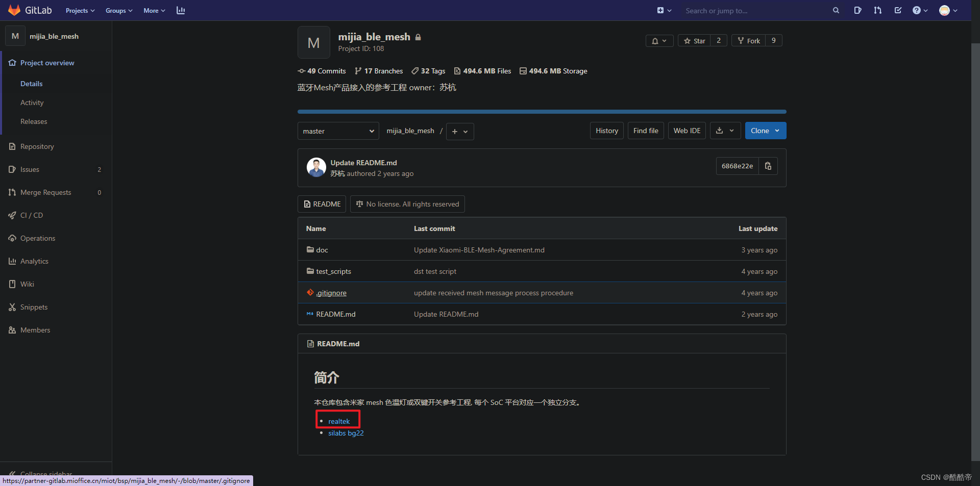Select Details in sidebar
This screenshot has height=486, width=980.
tap(32, 84)
